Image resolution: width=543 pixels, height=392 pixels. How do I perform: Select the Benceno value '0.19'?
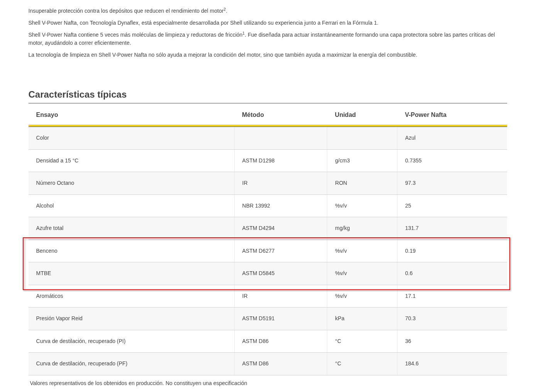click(410, 251)
